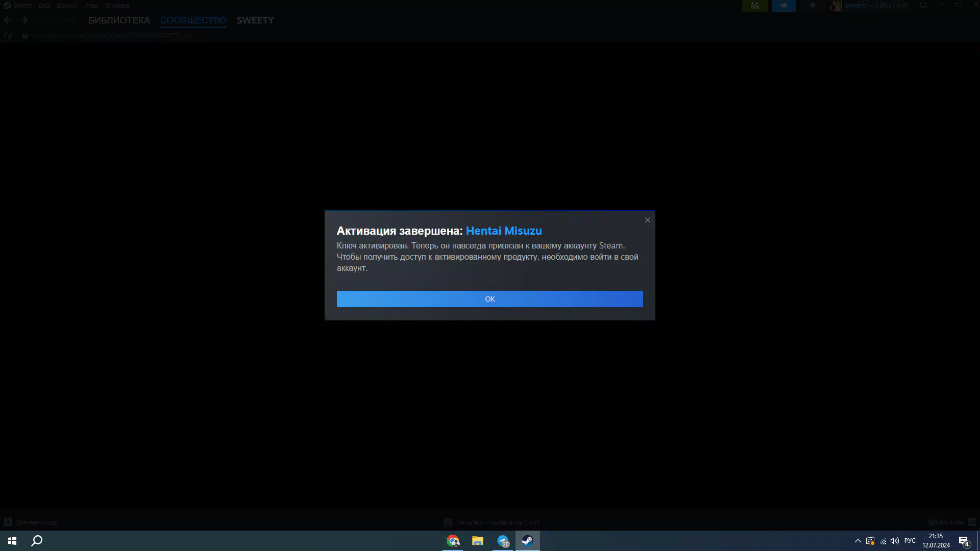Open the SWEETY profile tab
The height and width of the screenshot is (551, 980).
(255, 20)
